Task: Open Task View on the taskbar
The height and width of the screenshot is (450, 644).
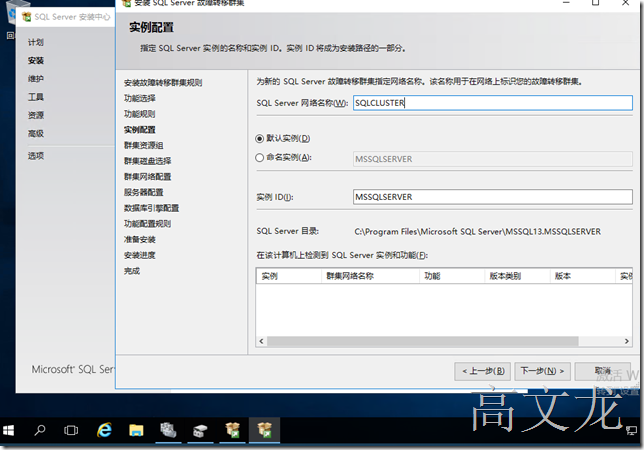Action: pos(71,430)
